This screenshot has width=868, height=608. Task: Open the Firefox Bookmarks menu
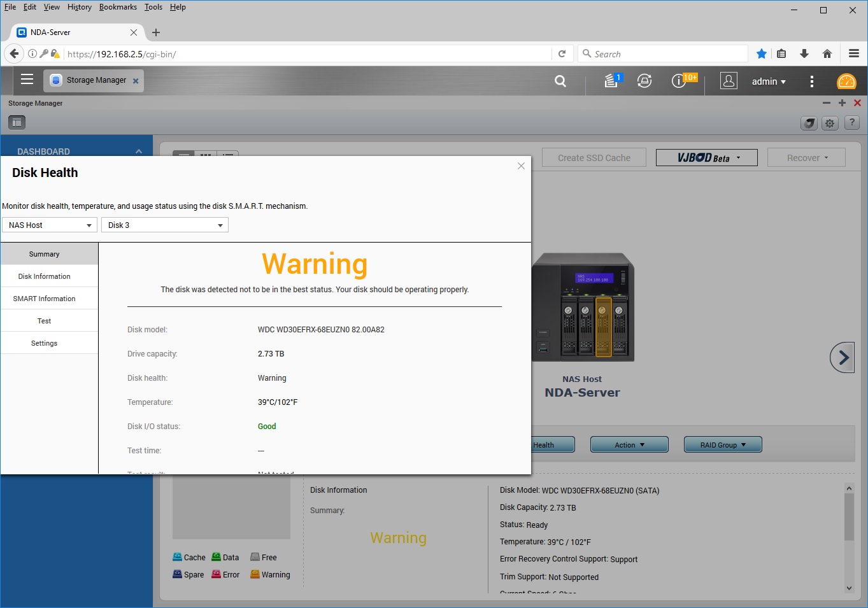pos(118,7)
